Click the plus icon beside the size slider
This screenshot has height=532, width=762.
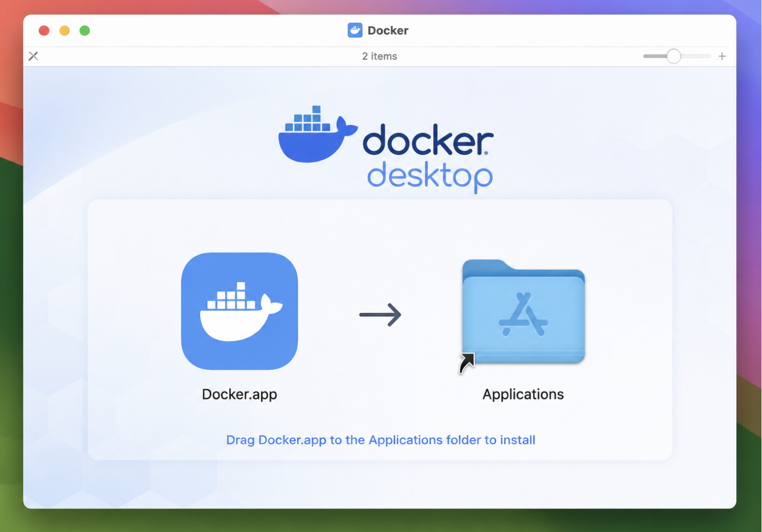tap(722, 56)
